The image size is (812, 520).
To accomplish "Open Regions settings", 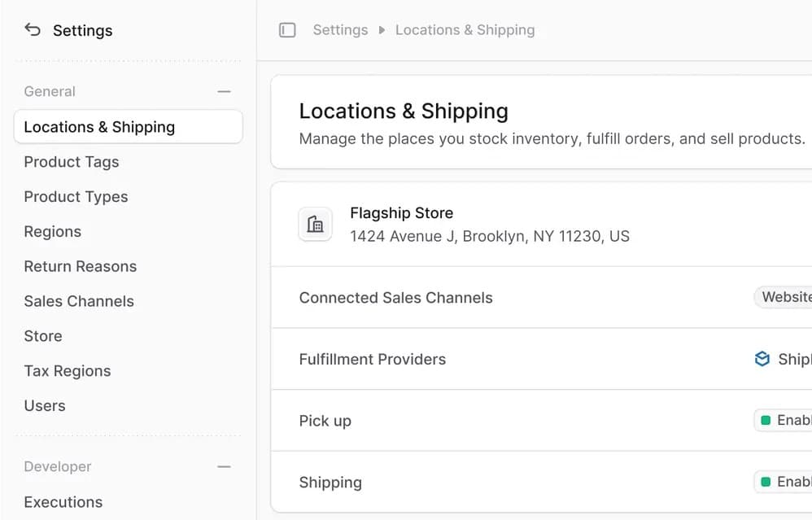I will tap(52, 231).
